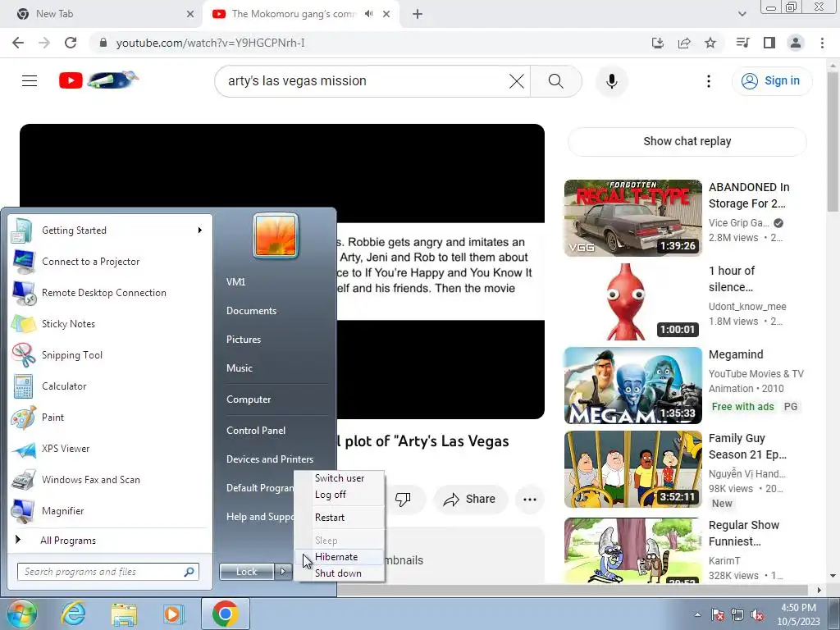Image resolution: width=840 pixels, height=630 pixels.
Task: Click the magnifying glass search button
Action: [556, 81]
